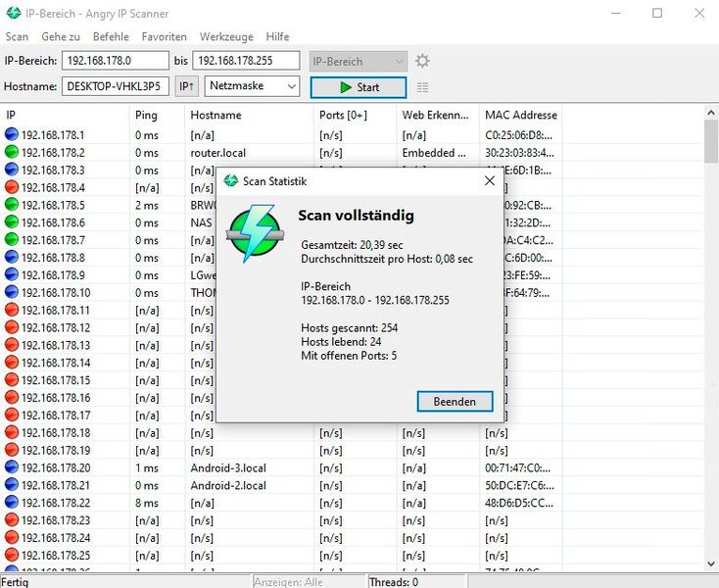Open the Scan menu

point(17,36)
